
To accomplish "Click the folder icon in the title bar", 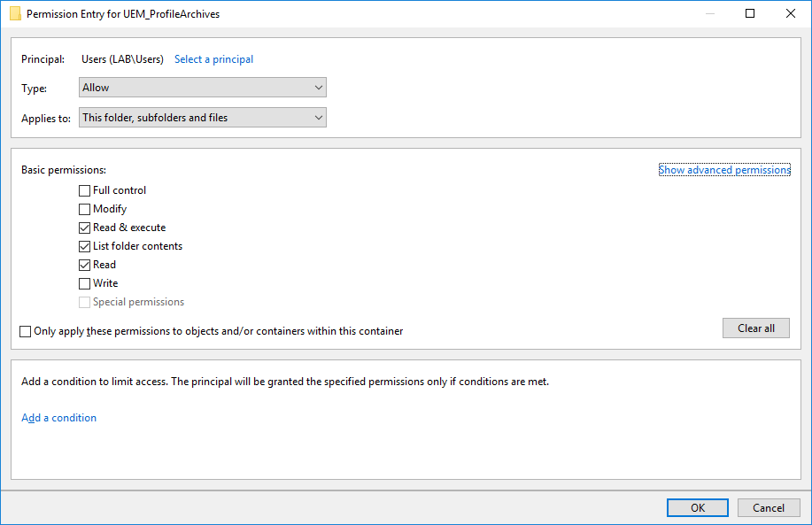I will [x=15, y=14].
